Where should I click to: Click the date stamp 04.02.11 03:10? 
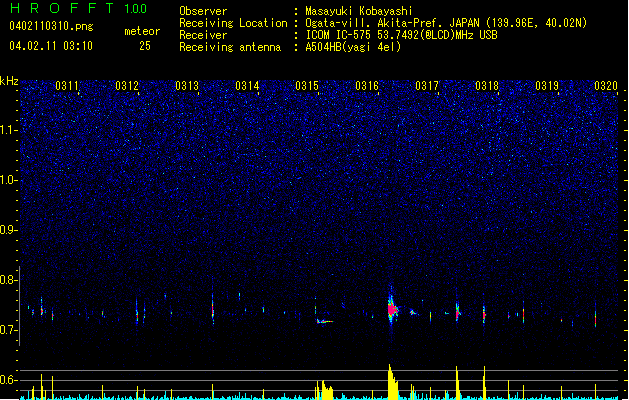pyautogui.click(x=51, y=46)
